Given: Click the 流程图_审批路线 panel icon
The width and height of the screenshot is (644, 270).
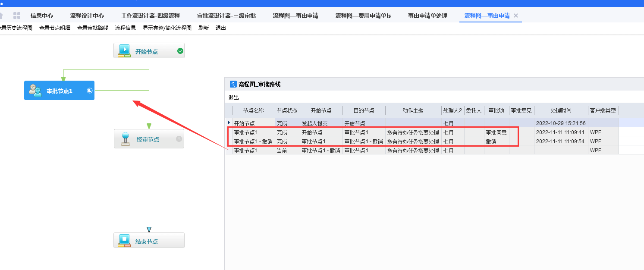Looking at the screenshot, I should [x=233, y=85].
